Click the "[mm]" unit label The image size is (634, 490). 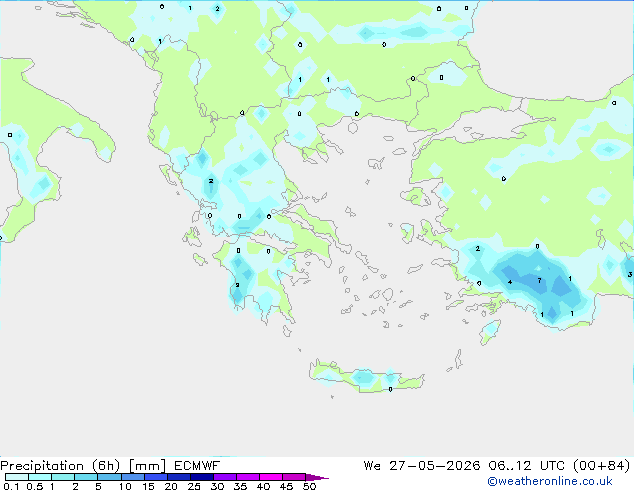tap(147, 466)
